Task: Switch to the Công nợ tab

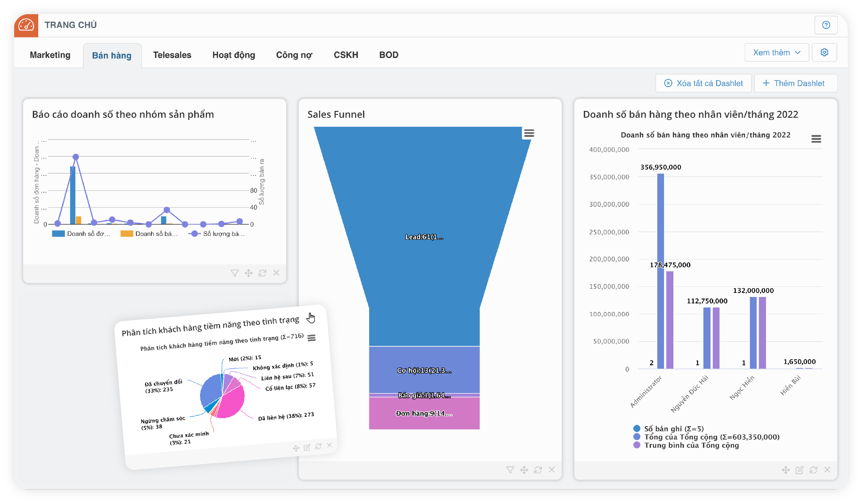Action: pyautogui.click(x=294, y=55)
